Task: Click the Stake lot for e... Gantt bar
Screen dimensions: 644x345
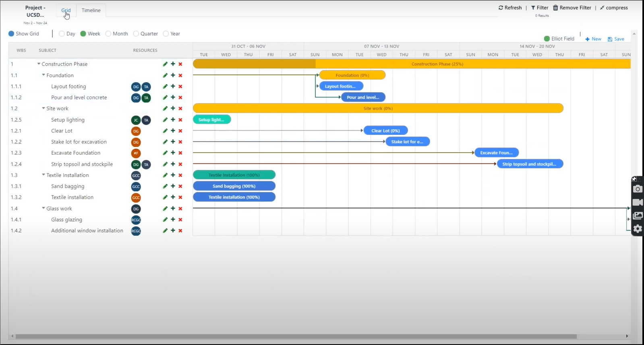Action: (x=408, y=142)
